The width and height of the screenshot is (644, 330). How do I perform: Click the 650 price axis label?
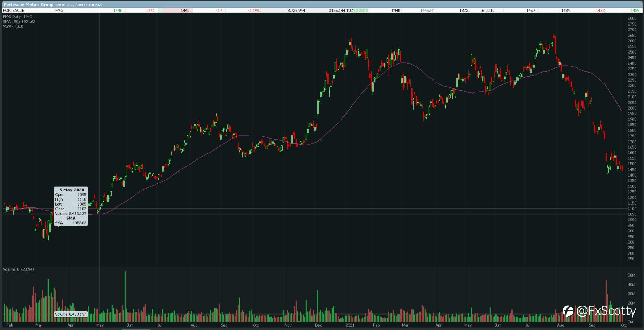[631, 259]
